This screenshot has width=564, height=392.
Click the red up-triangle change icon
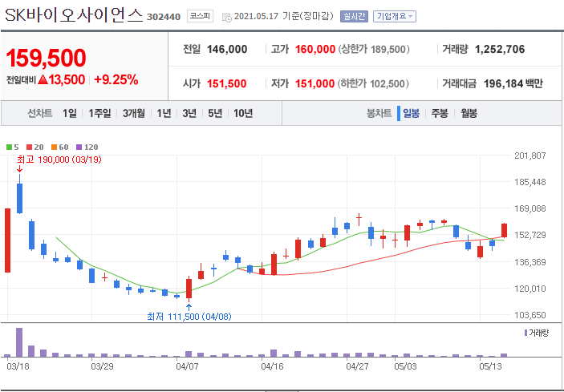(x=43, y=79)
